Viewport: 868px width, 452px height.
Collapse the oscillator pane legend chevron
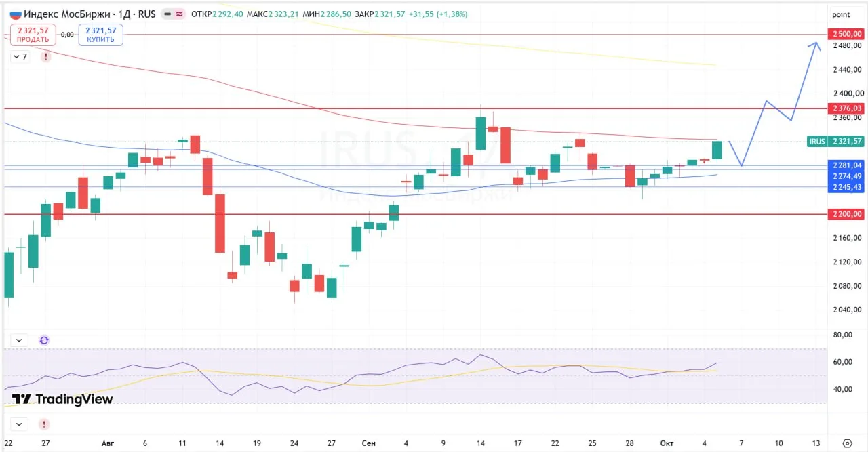click(18, 340)
